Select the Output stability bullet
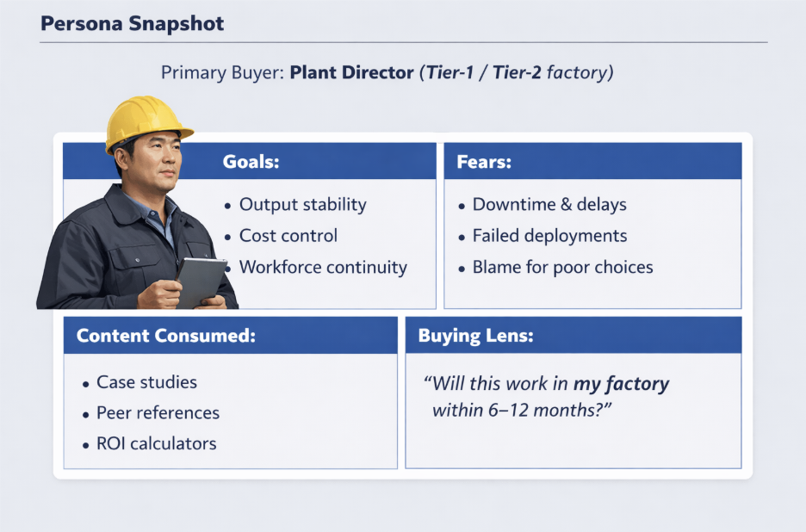This screenshot has width=806, height=532. [x=302, y=205]
